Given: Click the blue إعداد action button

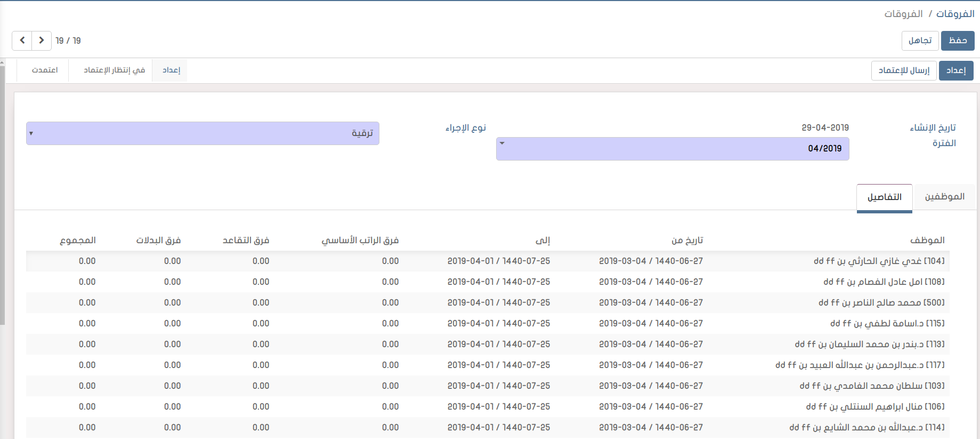Looking at the screenshot, I should pyautogui.click(x=955, y=70).
